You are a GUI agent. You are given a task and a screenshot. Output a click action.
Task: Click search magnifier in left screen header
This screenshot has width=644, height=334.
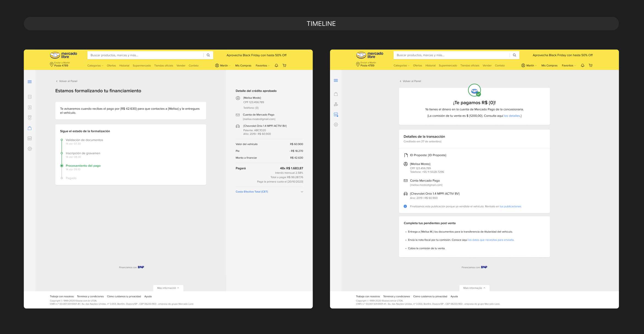208,55
